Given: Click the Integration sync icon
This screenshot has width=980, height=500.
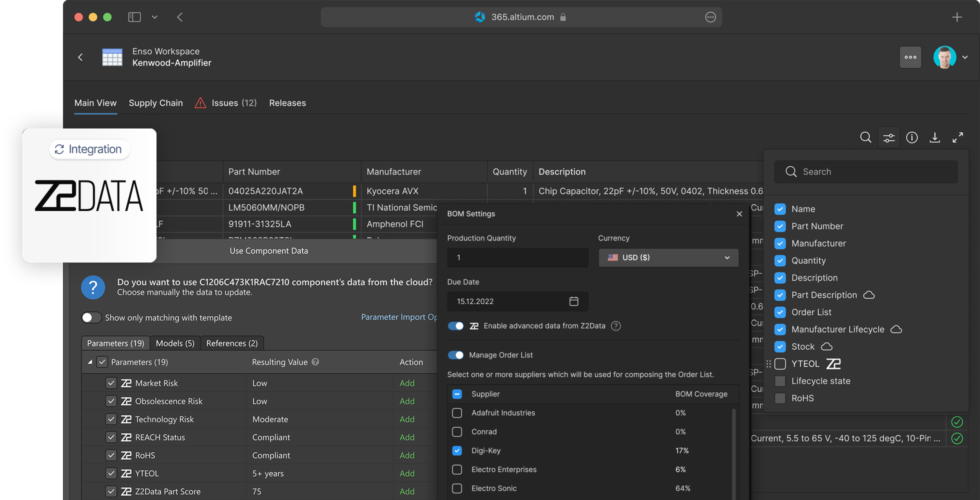Looking at the screenshot, I should pyautogui.click(x=59, y=149).
